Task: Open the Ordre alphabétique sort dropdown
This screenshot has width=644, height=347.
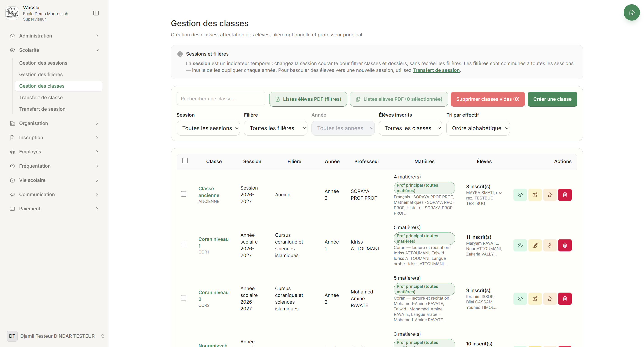Action: (x=478, y=128)
